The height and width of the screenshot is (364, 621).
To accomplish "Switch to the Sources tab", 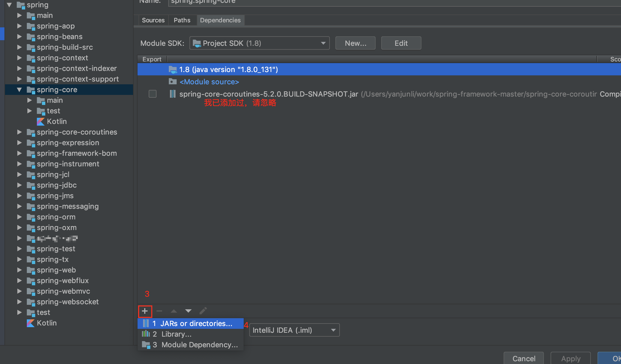I will (153, 20).
